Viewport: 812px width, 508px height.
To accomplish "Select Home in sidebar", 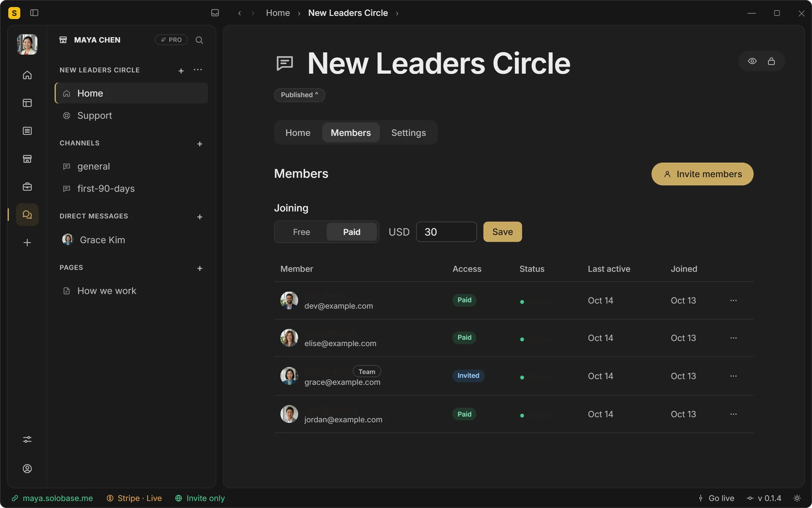I will [x=131, y=93].
